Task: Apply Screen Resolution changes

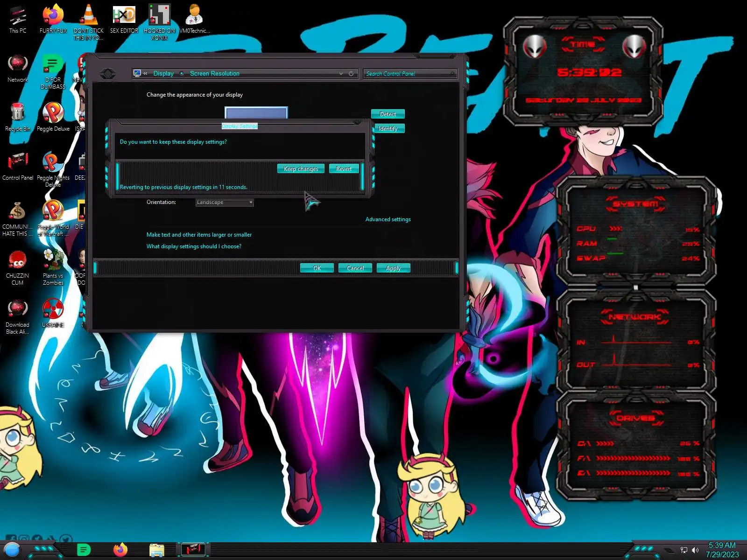Action: [x=393, y=268]
